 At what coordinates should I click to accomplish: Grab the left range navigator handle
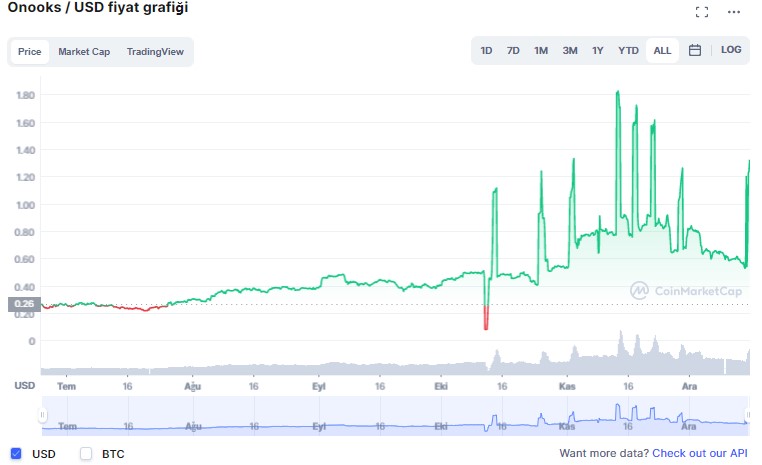pyautogui.click(x=42, y=415)
